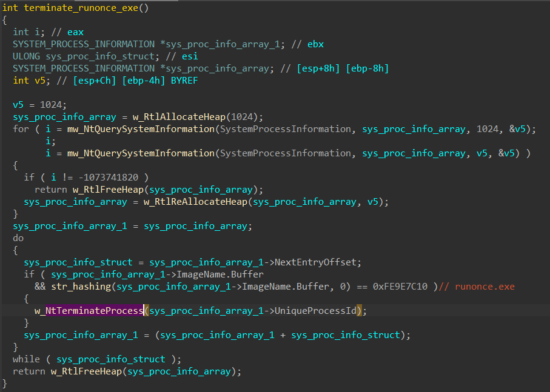Click mw_NtQuerySystemInformation on the 'for' line
Image resolution: width=550 pixels, height=392 pixels.
point(141,129)
